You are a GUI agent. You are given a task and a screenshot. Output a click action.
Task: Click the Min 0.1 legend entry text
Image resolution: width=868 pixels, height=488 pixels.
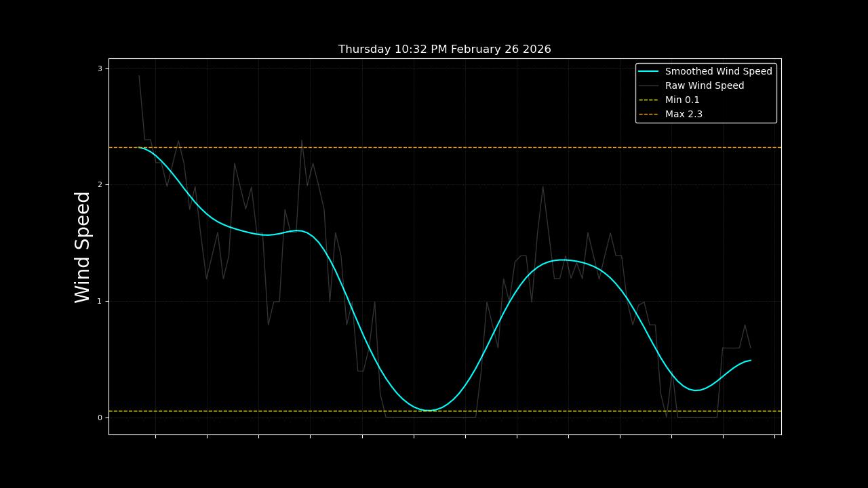[682, 100]
